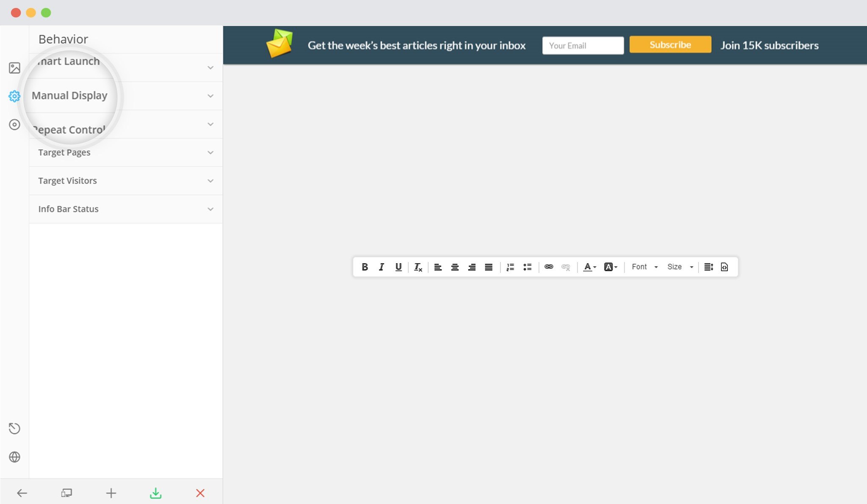Viewport: 867px width, 504px height.
Task: Open the target circle icon in sidebar
Action: [x=14, y=124]
